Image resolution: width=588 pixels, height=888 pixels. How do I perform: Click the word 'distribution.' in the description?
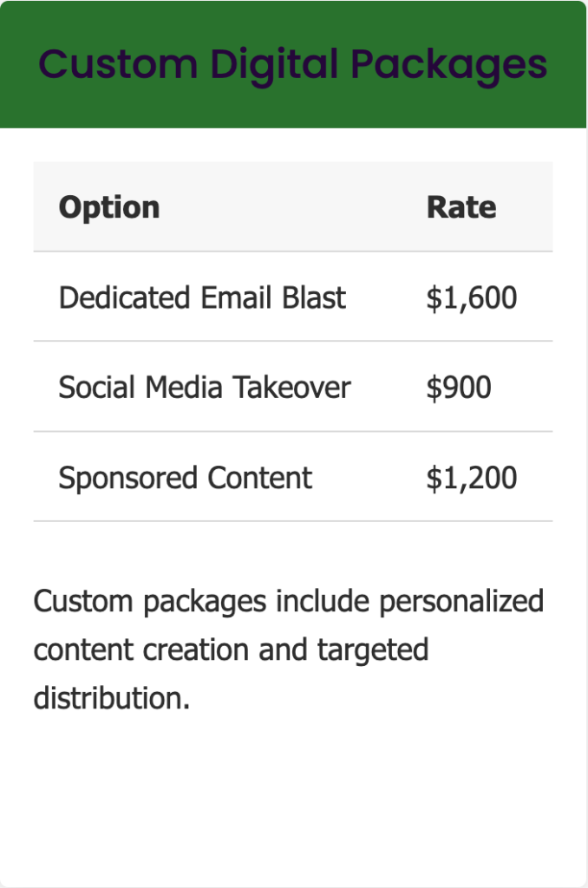pos(112,698)
